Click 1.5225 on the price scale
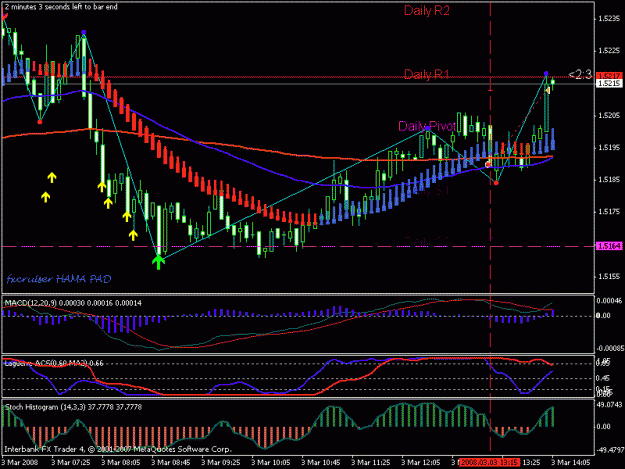The image size is (625, 469). coord(609,51)
